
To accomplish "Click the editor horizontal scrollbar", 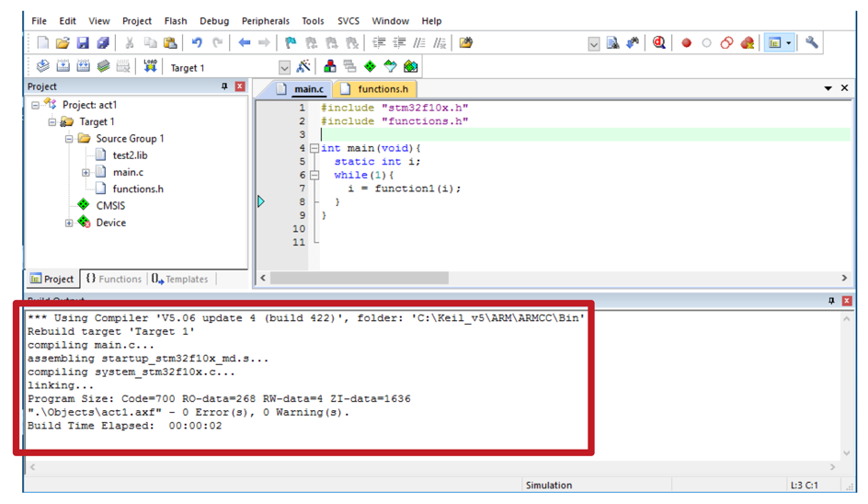I will pyautogui.click(x=359, y=278).
